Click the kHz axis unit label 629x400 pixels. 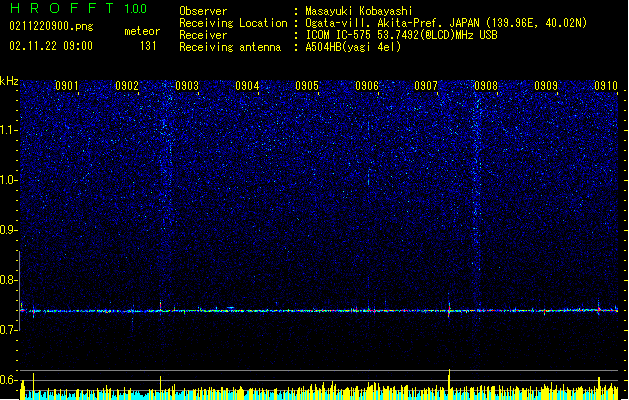tap(9, 81)
